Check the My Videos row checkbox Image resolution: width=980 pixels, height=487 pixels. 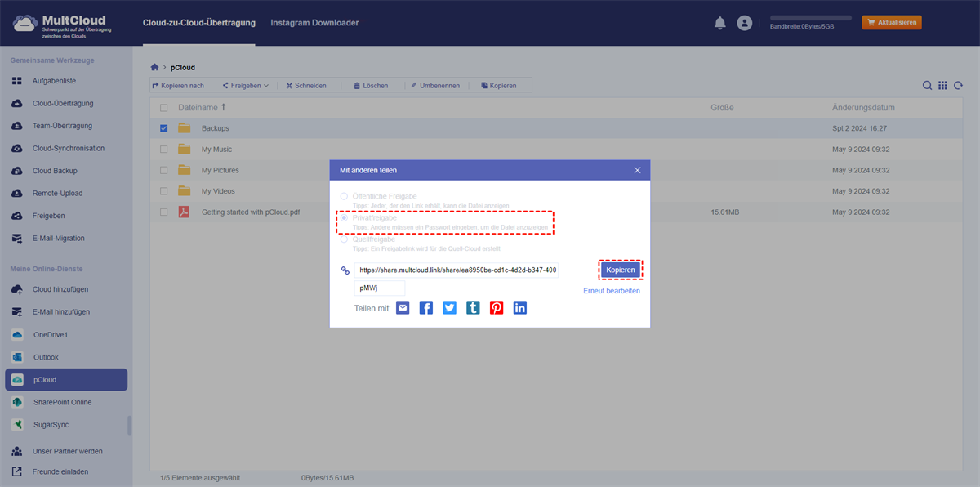164,191
